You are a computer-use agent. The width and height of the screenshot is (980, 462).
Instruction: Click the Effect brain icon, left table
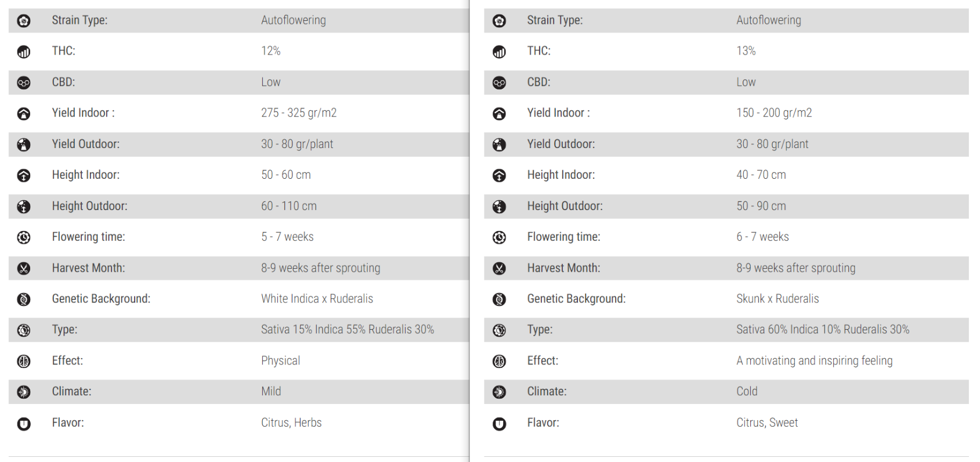point(24,362)
